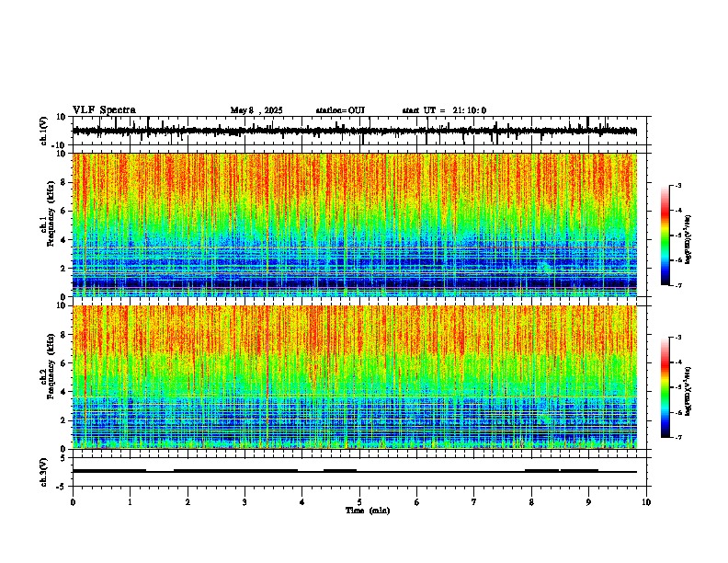Click the "1" tick on the Time axis

(x=130, y=502)
